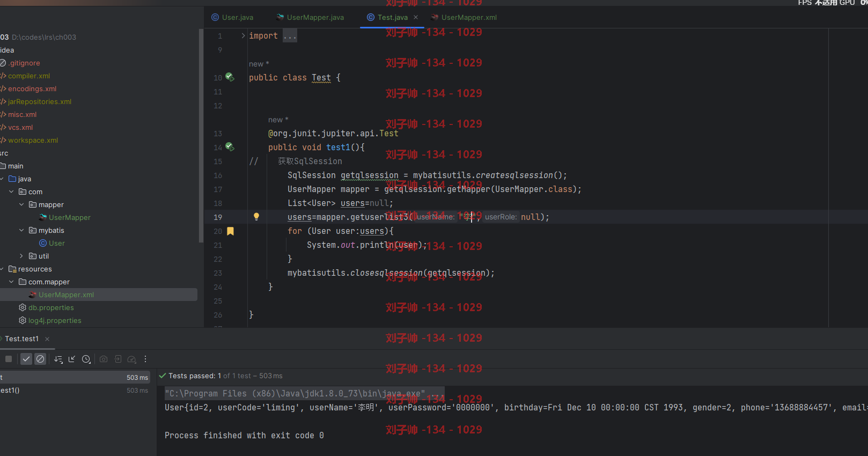Switch to the UserMapper.xml editor tab
Image resolution: width=868 pixels, height=456 pixels.
pyautogui.click(x=464, y=17)
